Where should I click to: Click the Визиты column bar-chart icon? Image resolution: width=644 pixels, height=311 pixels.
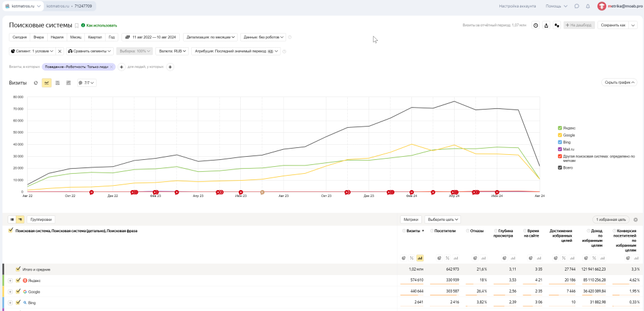tap(419, 258)
